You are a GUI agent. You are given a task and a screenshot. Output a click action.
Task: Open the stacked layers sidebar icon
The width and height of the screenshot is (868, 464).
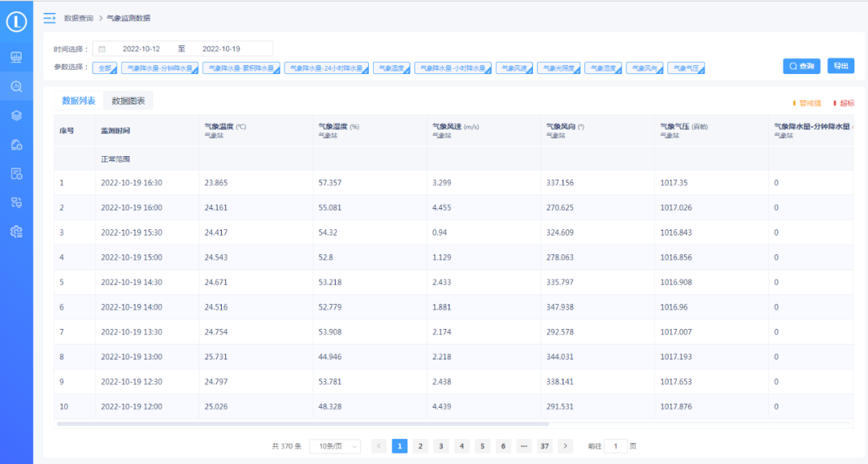tap(16, 115)
